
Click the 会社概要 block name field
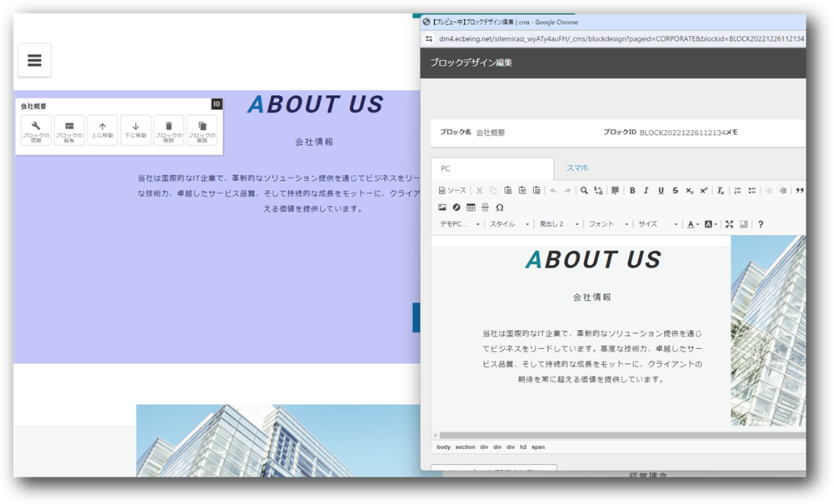[491, 132]
